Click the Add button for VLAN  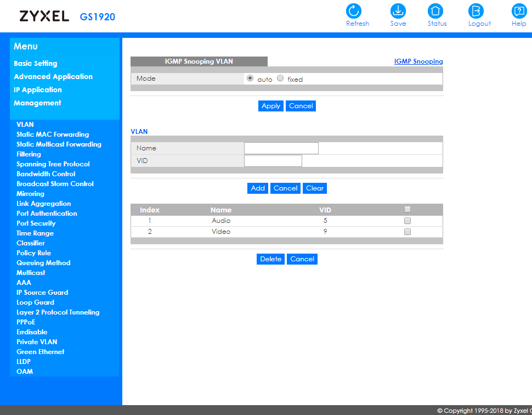click(258, 188)
